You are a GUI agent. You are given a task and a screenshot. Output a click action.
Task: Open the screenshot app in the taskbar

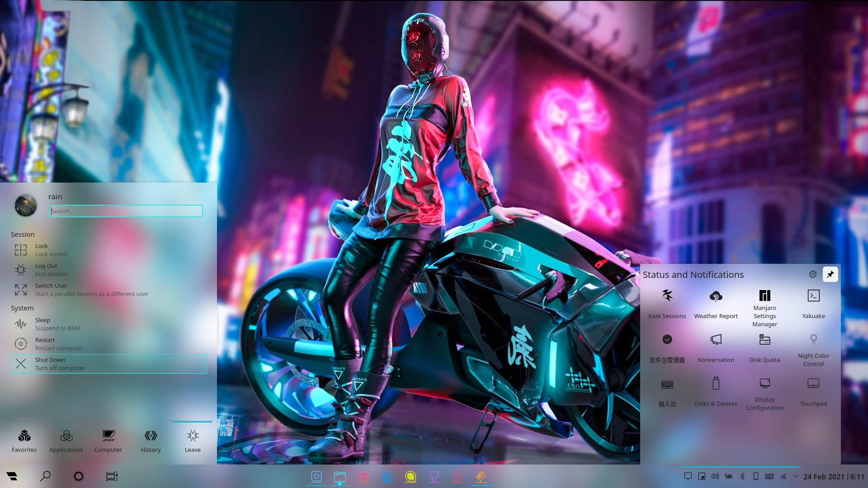[x=316, y=476]
